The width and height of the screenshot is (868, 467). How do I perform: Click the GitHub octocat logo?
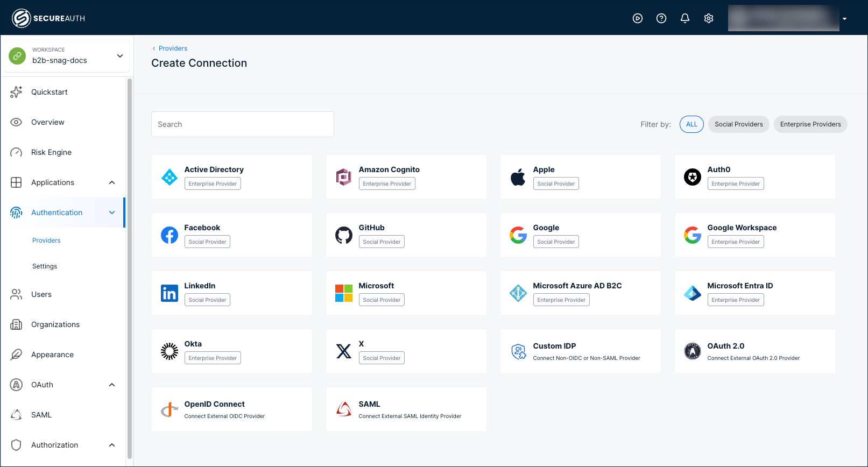tap(344, 235)
